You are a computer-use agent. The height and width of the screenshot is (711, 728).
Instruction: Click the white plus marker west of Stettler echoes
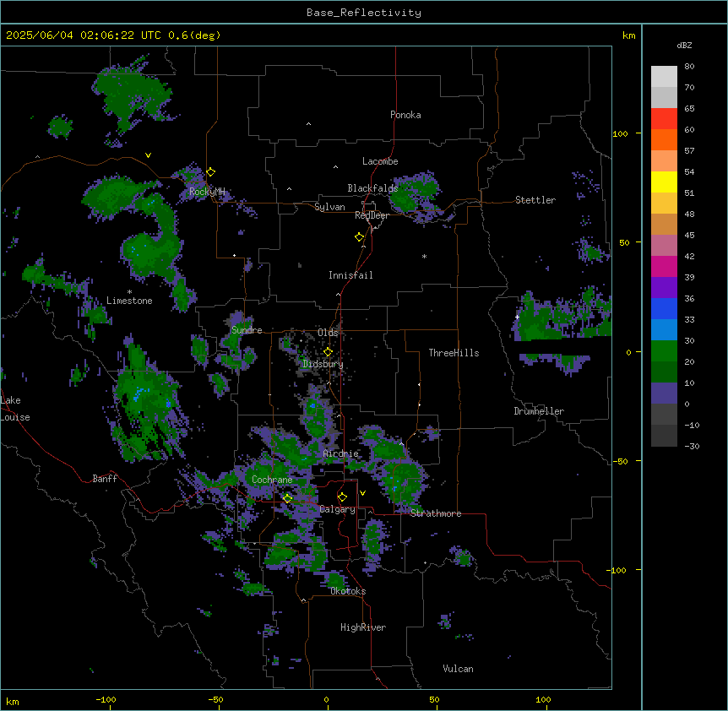tap(517, 317)
